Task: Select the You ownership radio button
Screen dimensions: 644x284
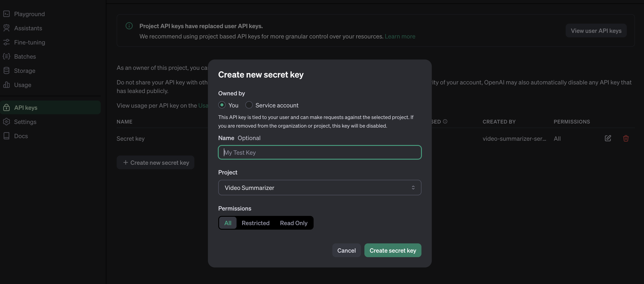Action: (222, 105)
